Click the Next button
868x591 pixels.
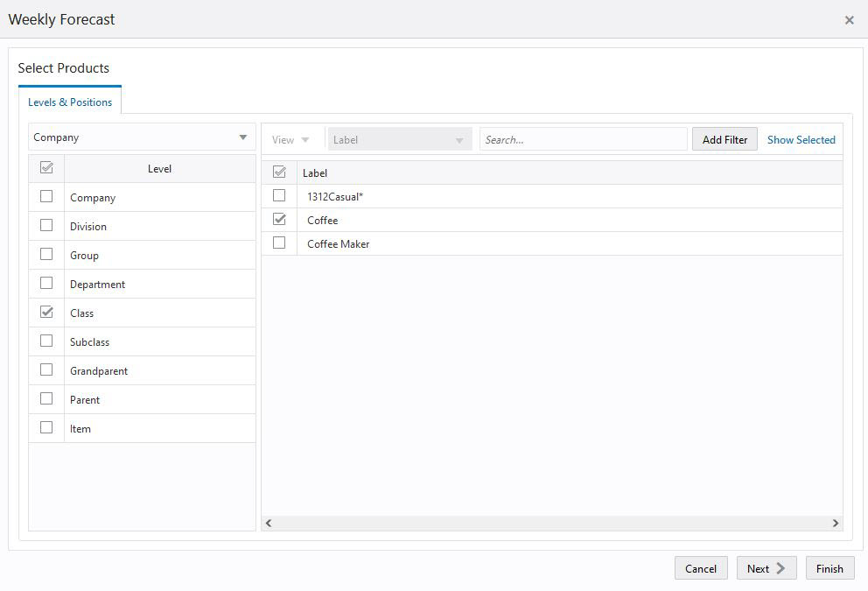click(x=766, y=568)
